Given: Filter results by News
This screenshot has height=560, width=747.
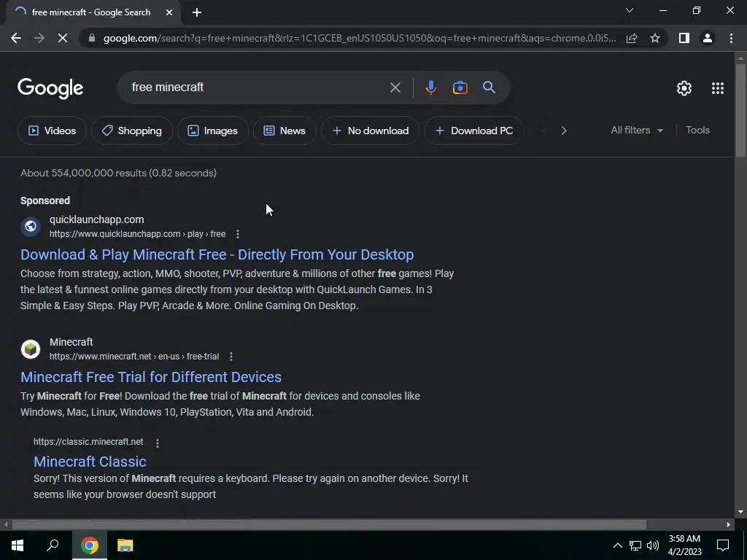Looking at the screenshot, I should [285, 131].
